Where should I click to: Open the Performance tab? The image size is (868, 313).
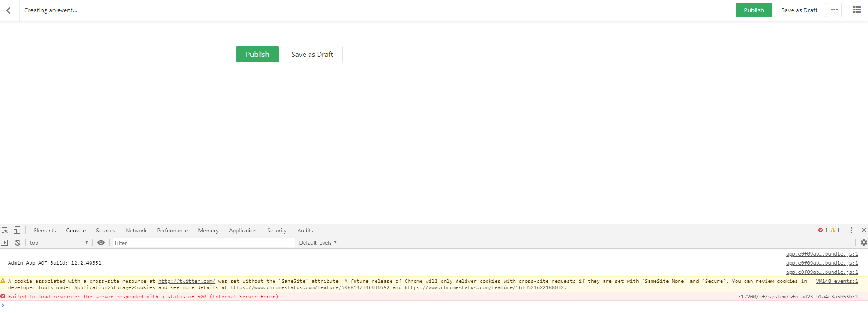pyautogui.click(x=173, y=231)
